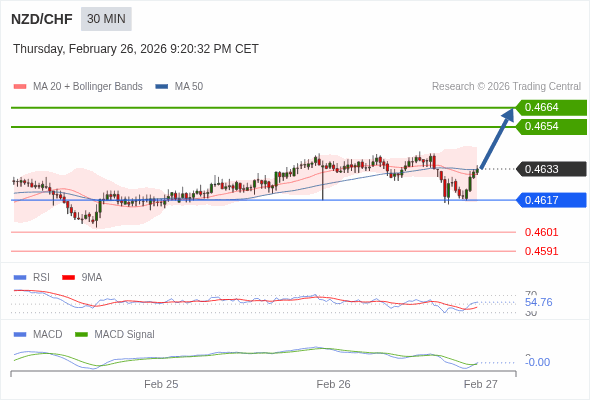This screenshot has width=590, height=400.
Task: Click the MA 50 blue legend swatch
Action: [162, 87]
